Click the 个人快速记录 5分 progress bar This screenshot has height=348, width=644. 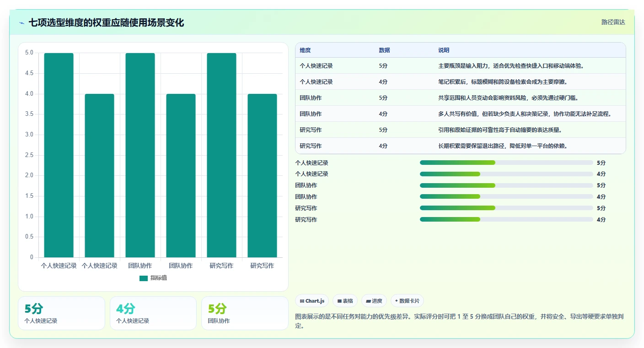[506, 163]
